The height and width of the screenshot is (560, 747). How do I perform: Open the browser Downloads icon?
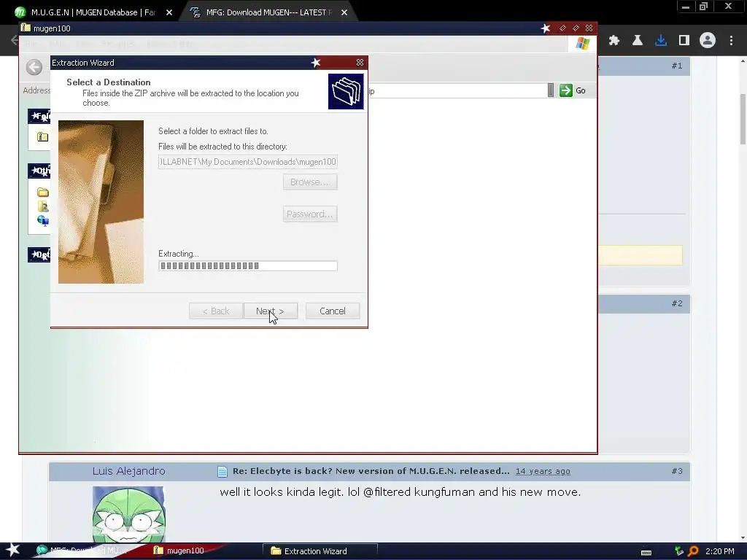coord(661,41)
